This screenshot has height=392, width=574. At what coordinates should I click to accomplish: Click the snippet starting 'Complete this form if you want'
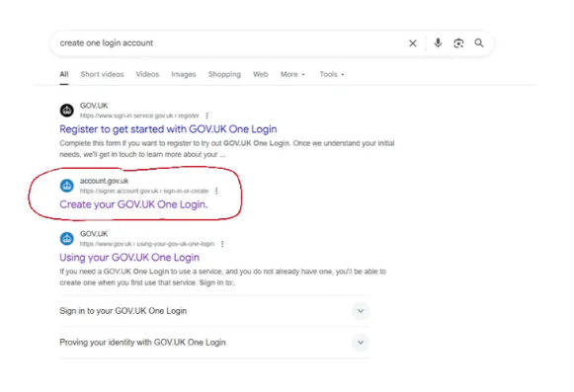(227, 148)
